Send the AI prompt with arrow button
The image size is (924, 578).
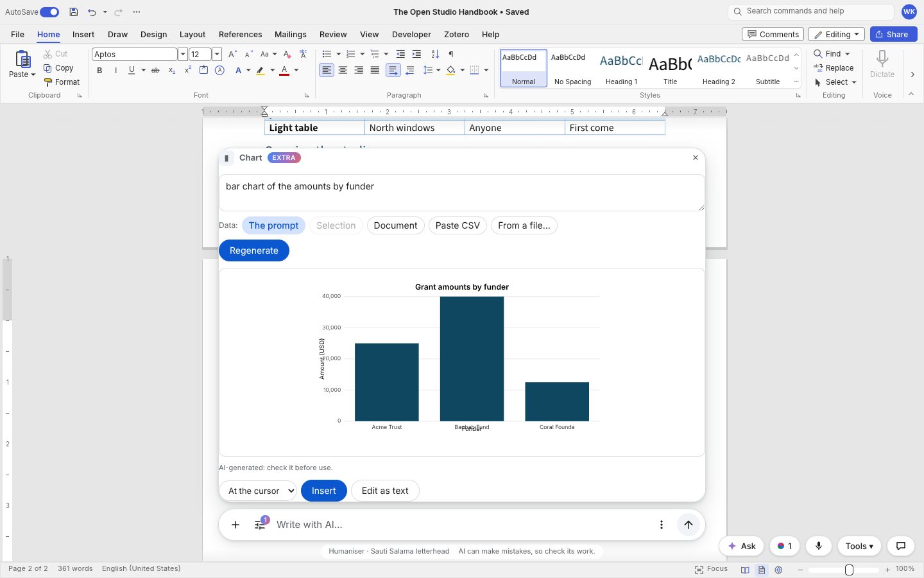coord(689,525)
